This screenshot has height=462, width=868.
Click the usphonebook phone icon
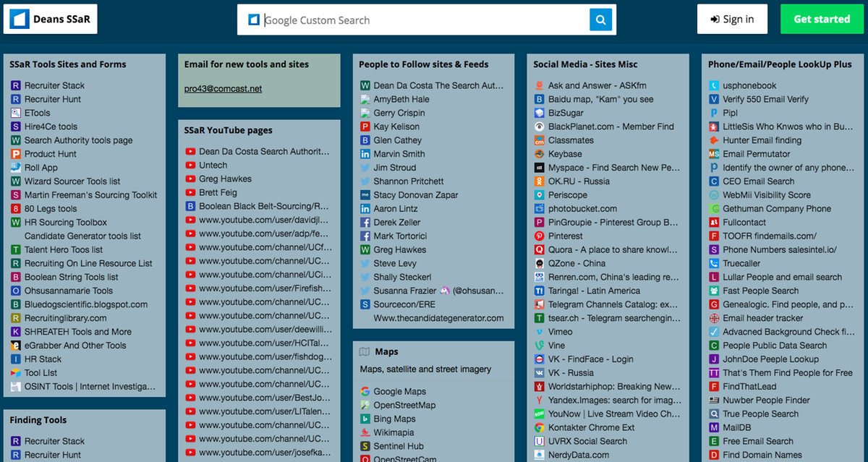715,85
